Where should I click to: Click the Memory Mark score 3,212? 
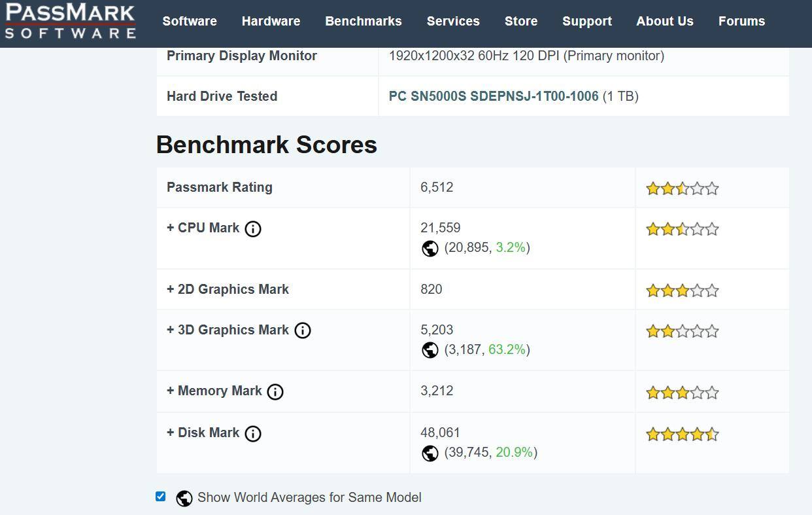tap(437, 391)
